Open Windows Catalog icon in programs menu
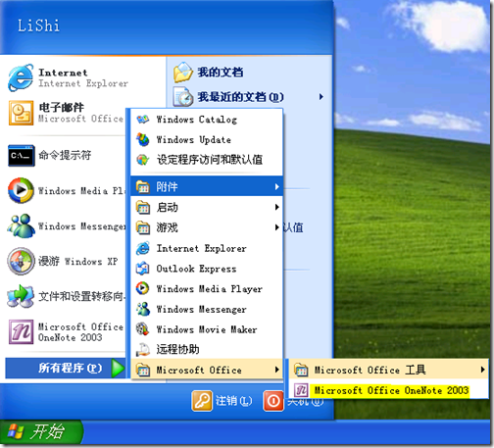The height and width of the screenshot is (448, 494). pos(143,120)
